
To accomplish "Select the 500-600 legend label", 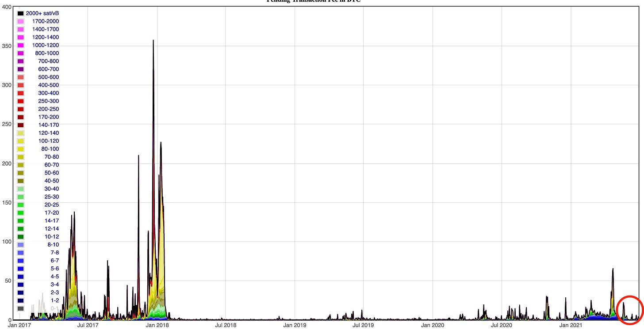I will click(49, 77).
